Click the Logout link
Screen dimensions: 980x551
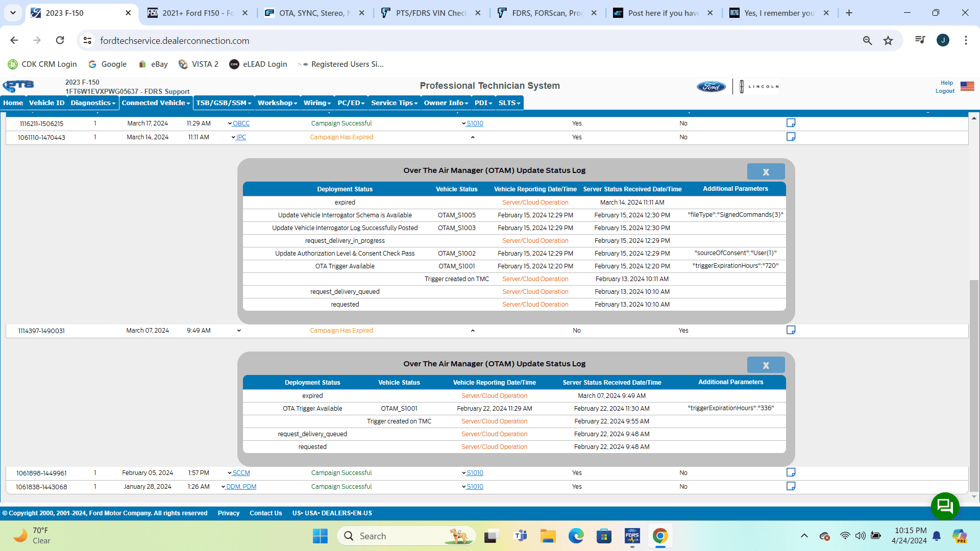(945, 91)
